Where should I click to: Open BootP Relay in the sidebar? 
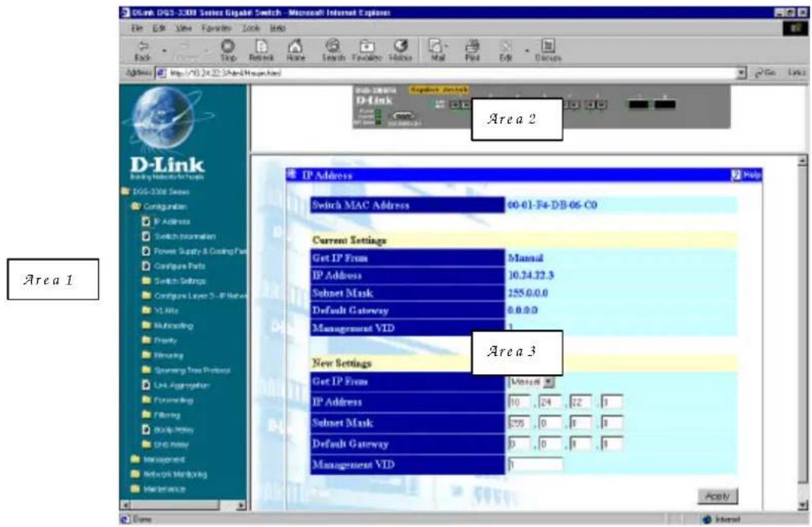click(168, 430)
